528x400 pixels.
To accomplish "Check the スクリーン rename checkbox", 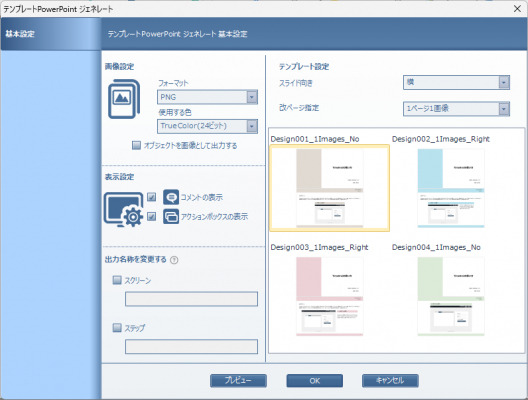I will [x=117, y=280].
